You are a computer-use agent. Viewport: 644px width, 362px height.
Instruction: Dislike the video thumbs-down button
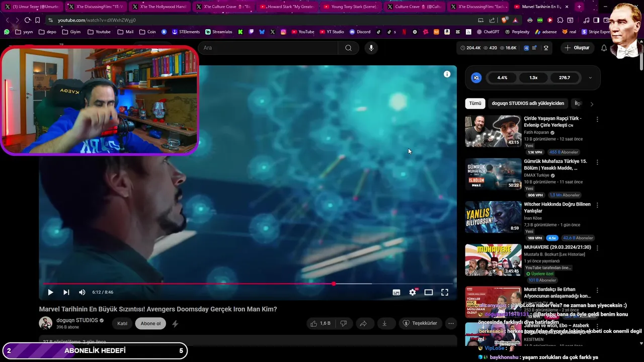(344, 323)
